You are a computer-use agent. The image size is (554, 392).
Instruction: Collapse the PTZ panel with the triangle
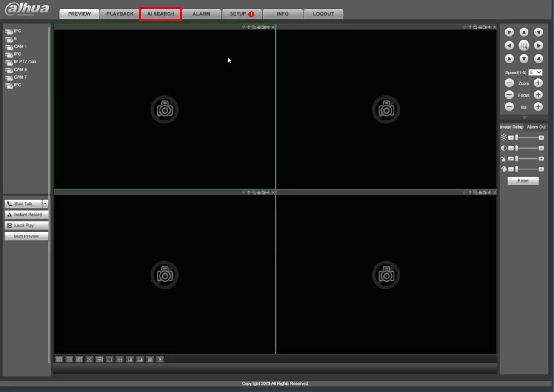pos(524,118)
